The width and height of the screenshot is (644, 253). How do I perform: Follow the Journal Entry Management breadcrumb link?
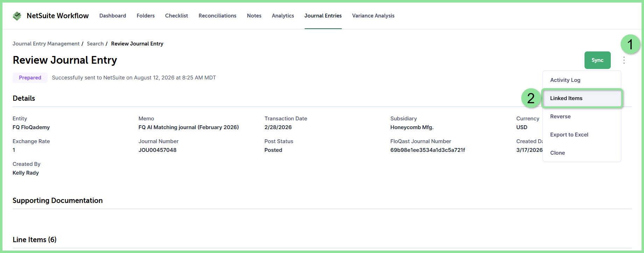pos(46,44)
